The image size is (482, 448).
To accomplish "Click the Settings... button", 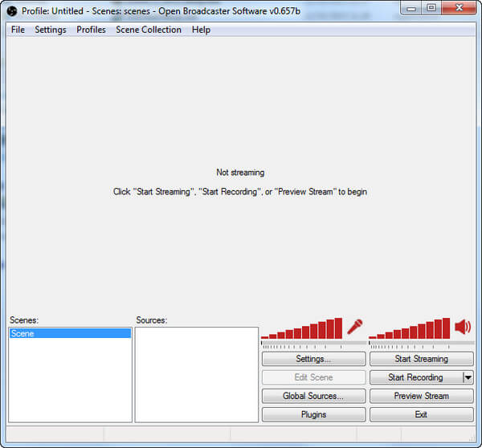I will pyautogui.click(x=314, y=359).
